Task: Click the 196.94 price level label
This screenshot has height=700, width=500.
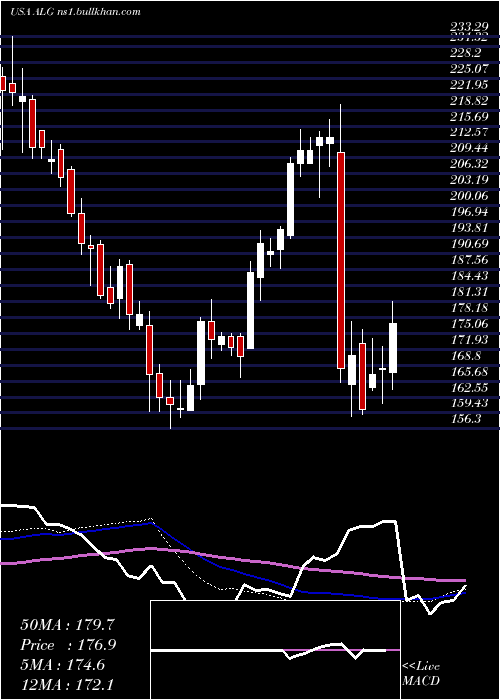Action: [x=469, y=212]
